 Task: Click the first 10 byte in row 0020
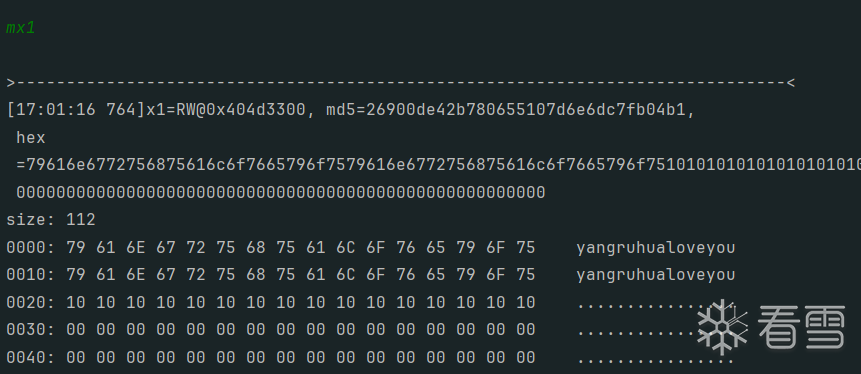click(76, 303)
